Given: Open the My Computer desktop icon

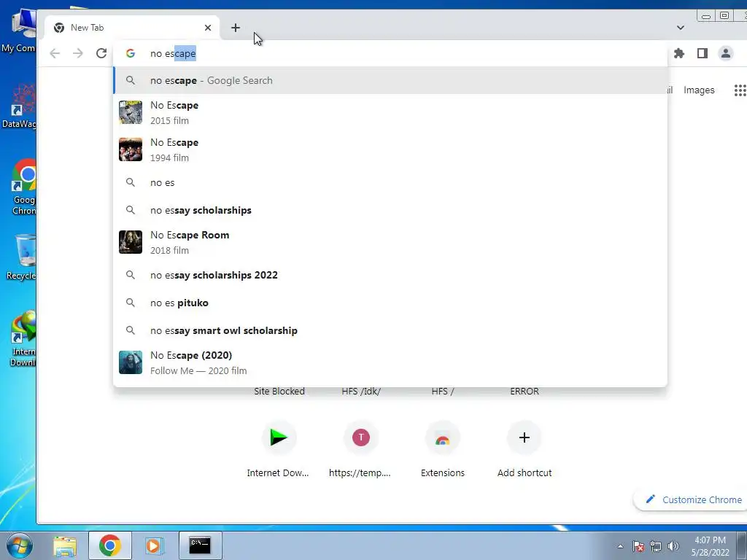Looking at the screenshot, I should click(x=19, y=31).
